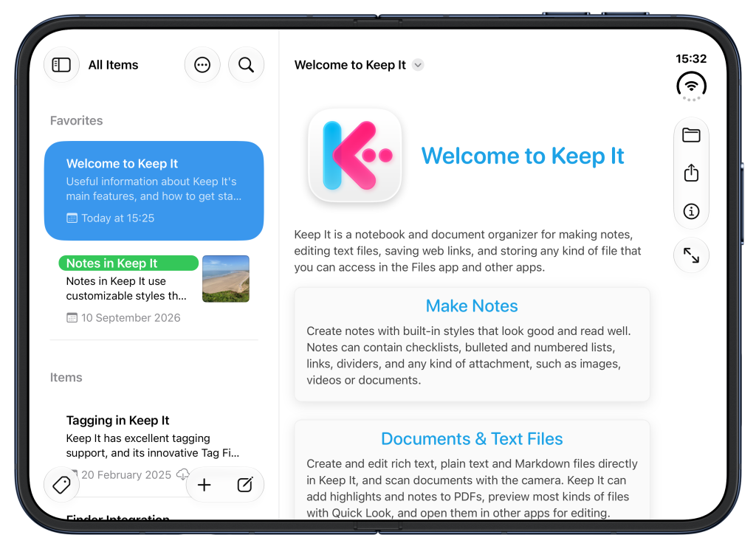Tap the Wi-Fi status indicator
The width and height of the screenshot is (756, 549).
691,86
